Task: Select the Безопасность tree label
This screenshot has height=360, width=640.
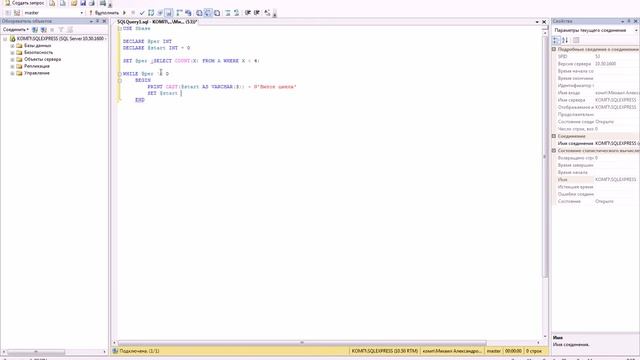Action: tap(38, 53)
